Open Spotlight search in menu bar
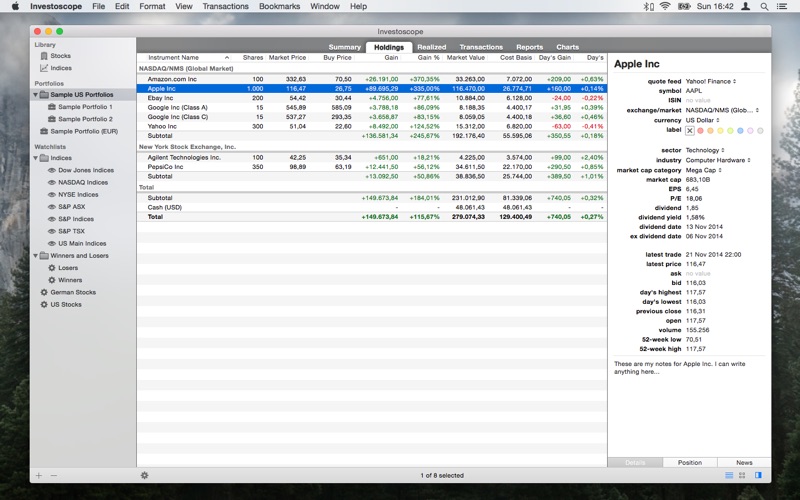This screenshot has height=500, width=800. (764, 7)
